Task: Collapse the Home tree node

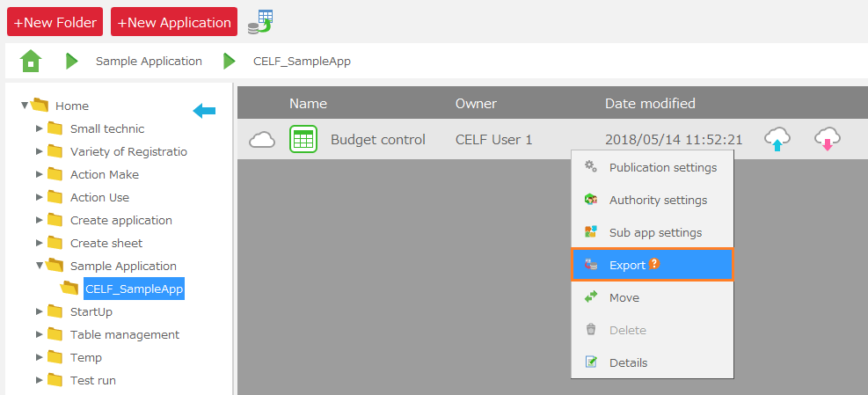Action: click(x=25, y=106)
